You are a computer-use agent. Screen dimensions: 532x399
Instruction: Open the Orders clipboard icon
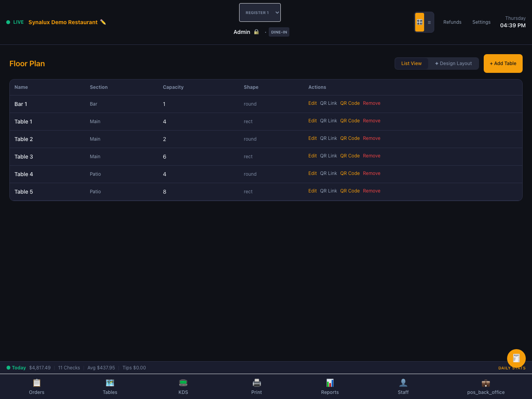point(37,383)
